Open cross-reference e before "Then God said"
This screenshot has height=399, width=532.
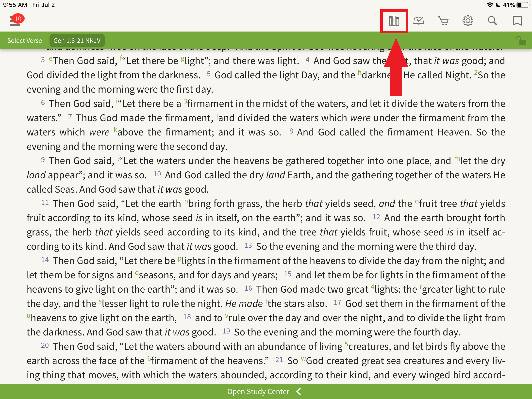click(50, 59)
